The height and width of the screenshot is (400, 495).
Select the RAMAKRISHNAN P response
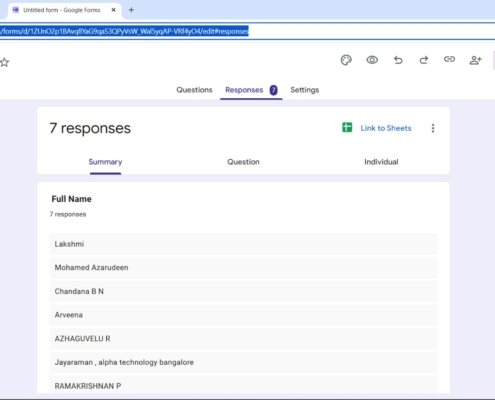click(243, 385)
